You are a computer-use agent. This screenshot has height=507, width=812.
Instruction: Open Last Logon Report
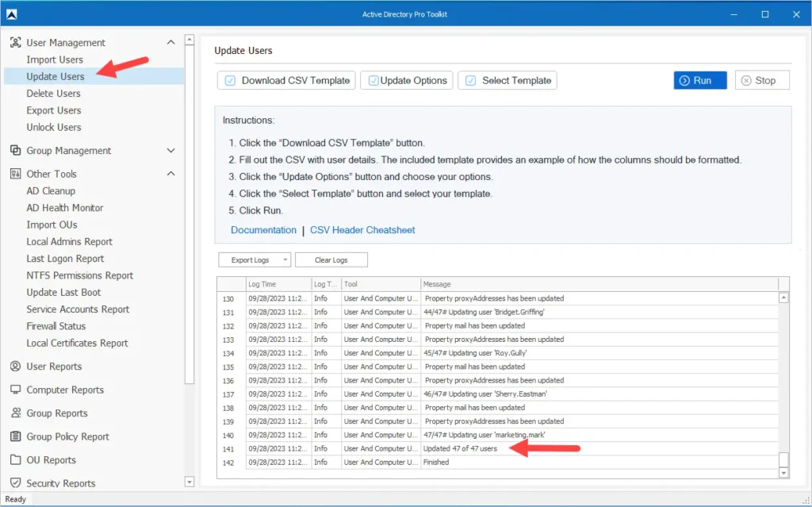pyautogui.click(x=65, y=258)
